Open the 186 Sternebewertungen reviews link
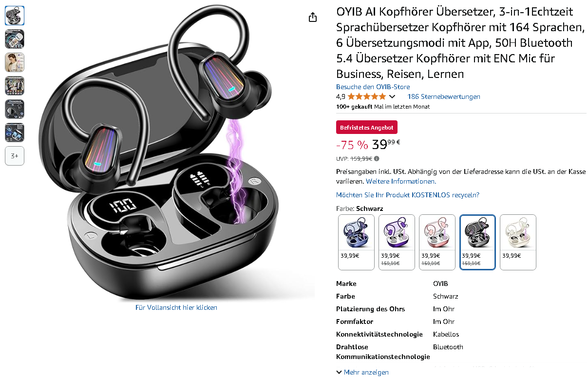Image resolution: width=588 pixels, height=378 pixels. tap(444, 96)
